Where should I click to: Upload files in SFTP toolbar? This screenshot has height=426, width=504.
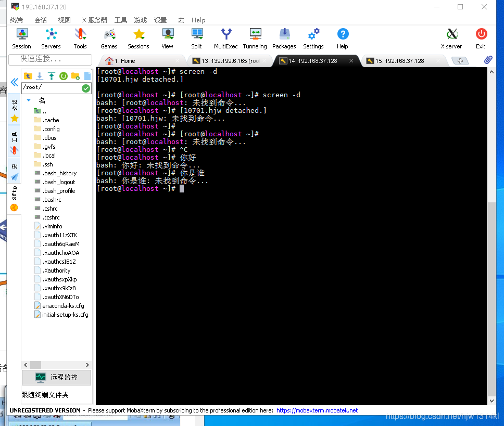[x=52, y=76]
